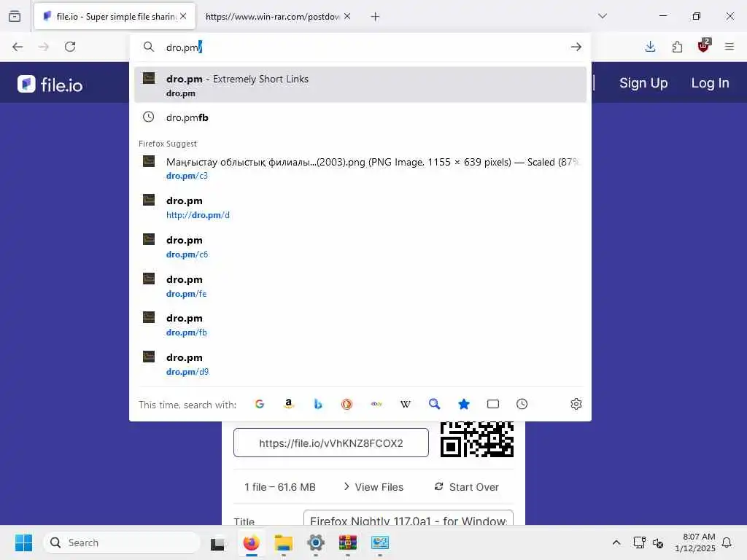Open the gear Settings app in taskbar
This screenshot has width=747, height=560.
[316, 542]
